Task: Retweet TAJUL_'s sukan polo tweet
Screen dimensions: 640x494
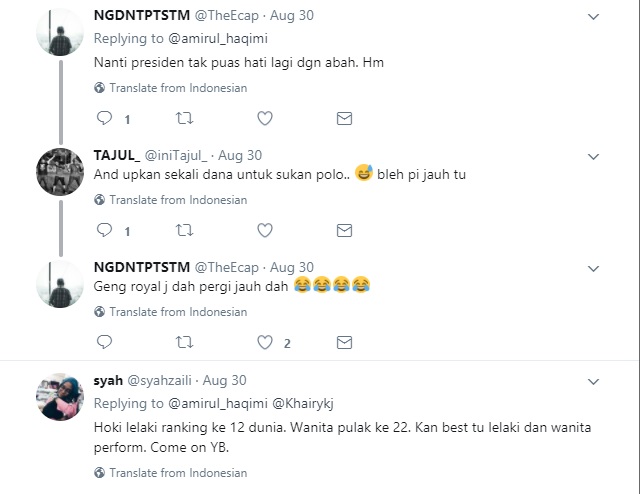Action: (x=184, y=230)
